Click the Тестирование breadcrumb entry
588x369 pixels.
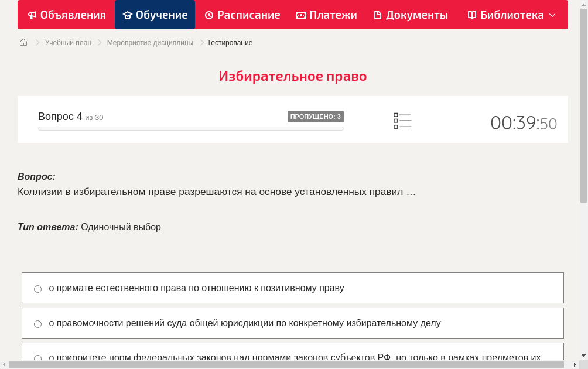pos(229,42)
